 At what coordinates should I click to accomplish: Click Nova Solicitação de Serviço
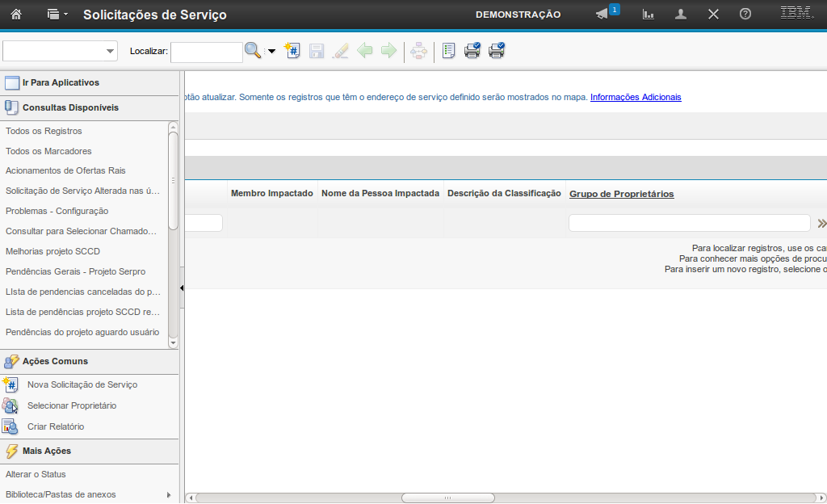tap(82, 384)
